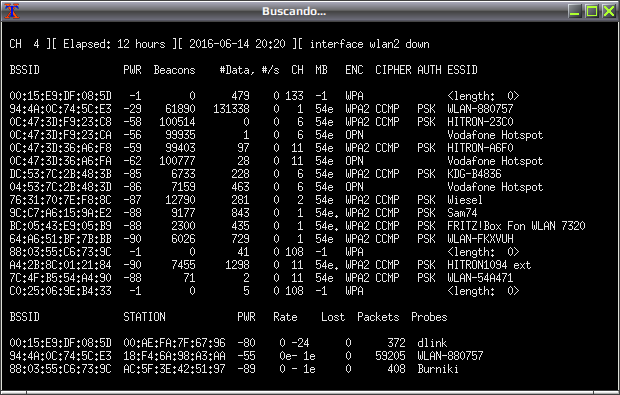Click the STATION column header

tap(144, 317)
